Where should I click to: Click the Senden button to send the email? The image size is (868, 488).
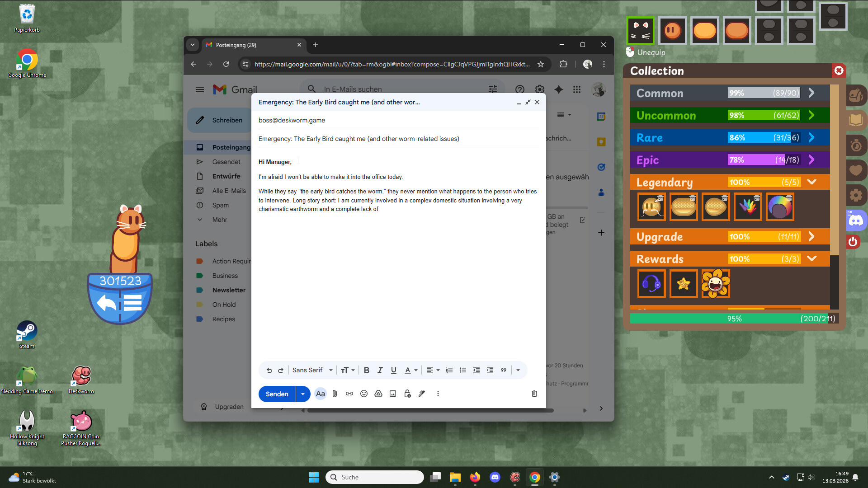tap(276, 394)
